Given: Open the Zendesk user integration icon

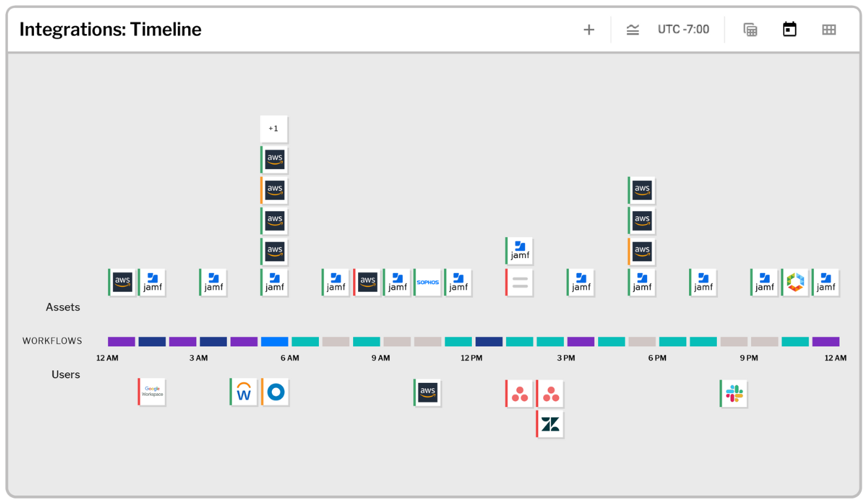Looking at the screenshot, I should (550, 425).
